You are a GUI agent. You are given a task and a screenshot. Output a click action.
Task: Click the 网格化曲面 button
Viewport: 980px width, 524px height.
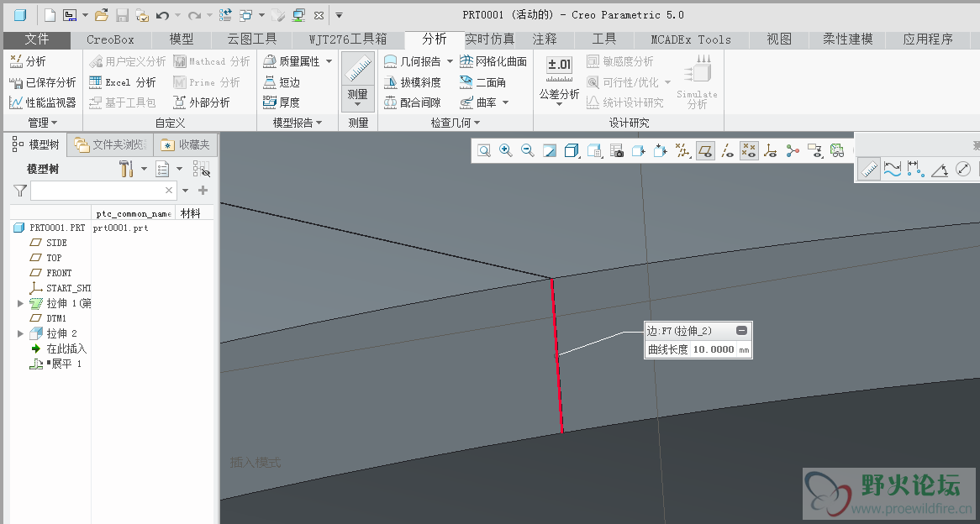[x=493, y=61]
